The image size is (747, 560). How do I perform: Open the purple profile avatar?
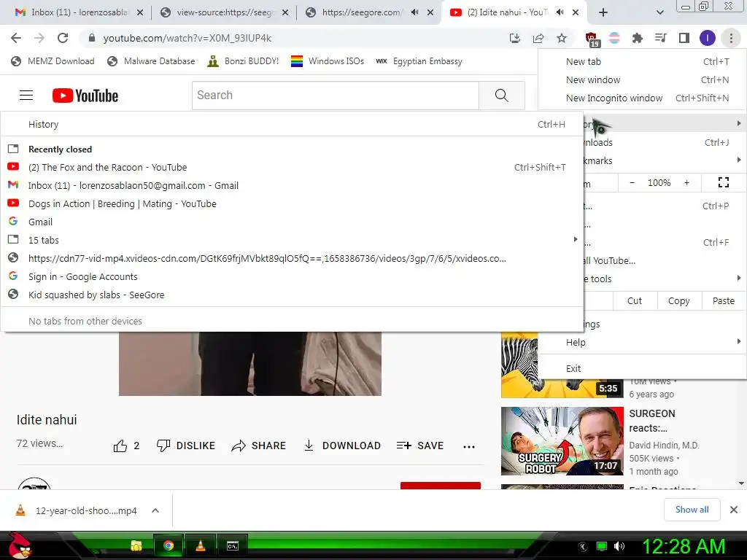pos(708,38)
